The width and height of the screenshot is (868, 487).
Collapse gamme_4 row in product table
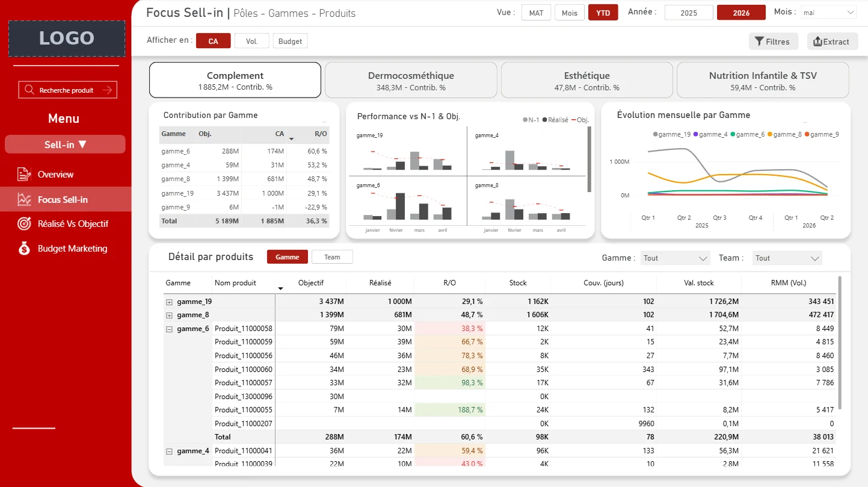point(169,451)
